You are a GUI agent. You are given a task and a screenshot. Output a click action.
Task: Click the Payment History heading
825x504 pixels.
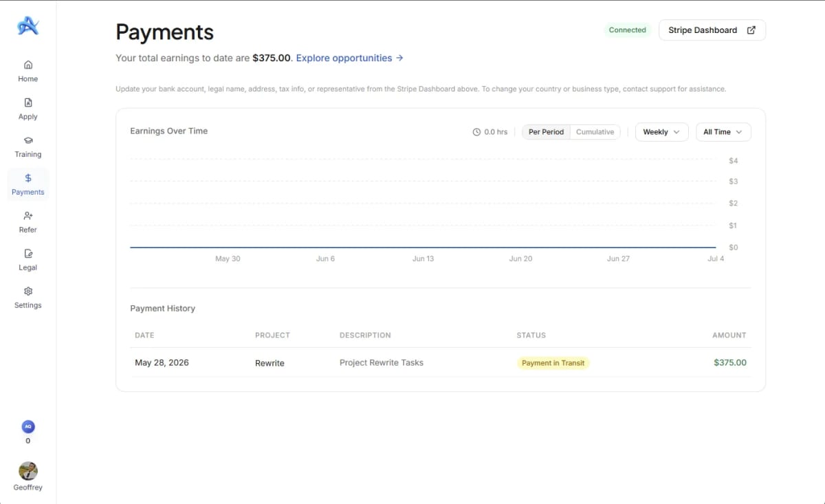tap(163, 308)
